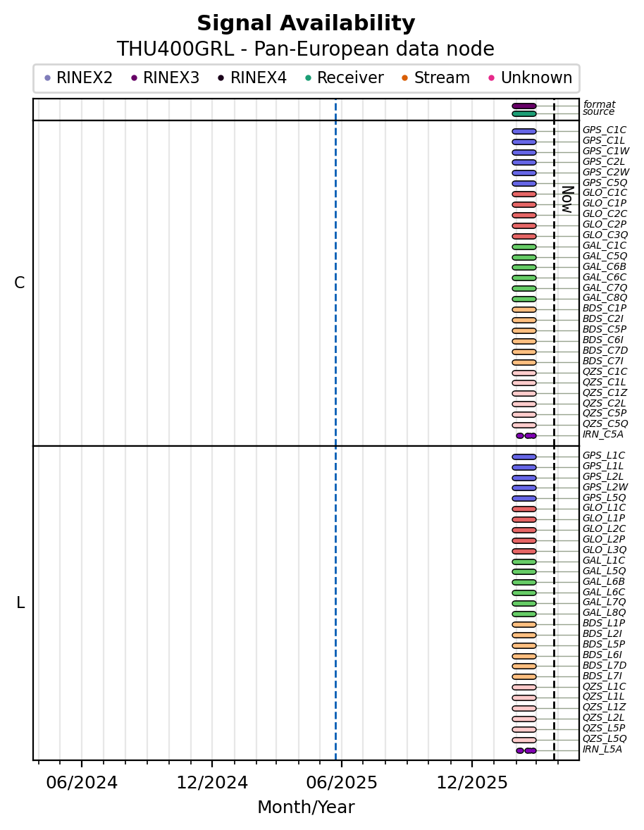The width and height of the screenshot is (644, 830).
Task: Click the GAL_L1C signal label
Action: point(603,561)
